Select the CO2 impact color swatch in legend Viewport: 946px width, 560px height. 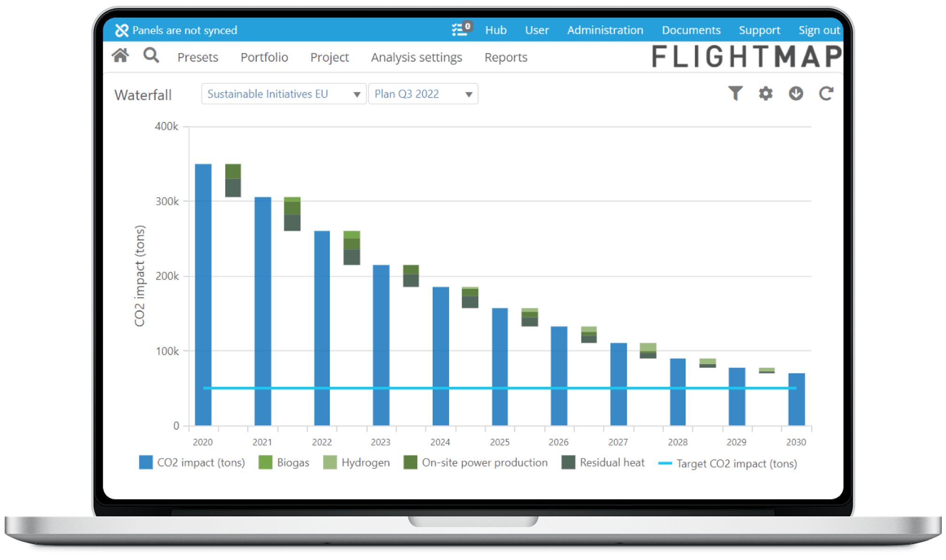pyautogui.click(x=145, y=462)
